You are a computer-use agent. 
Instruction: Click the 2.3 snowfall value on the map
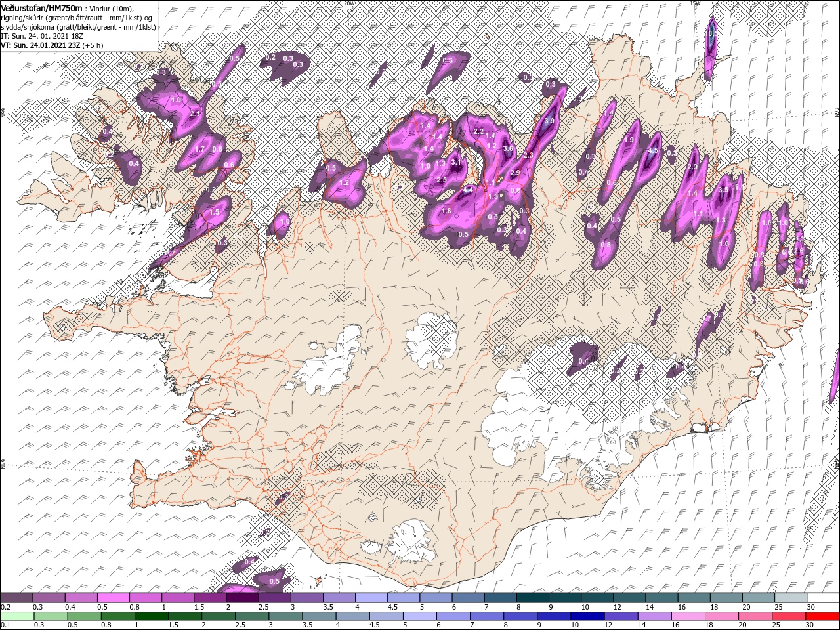point(528,155)
